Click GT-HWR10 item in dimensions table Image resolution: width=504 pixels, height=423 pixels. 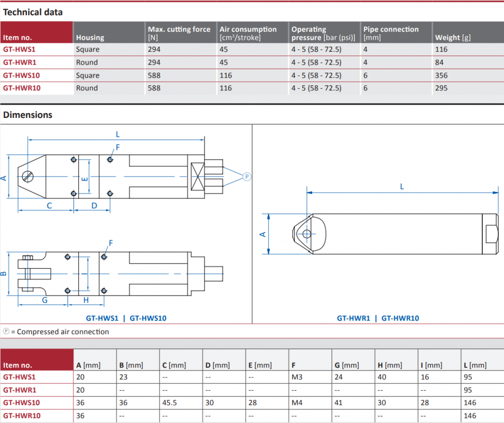point(22,416)
